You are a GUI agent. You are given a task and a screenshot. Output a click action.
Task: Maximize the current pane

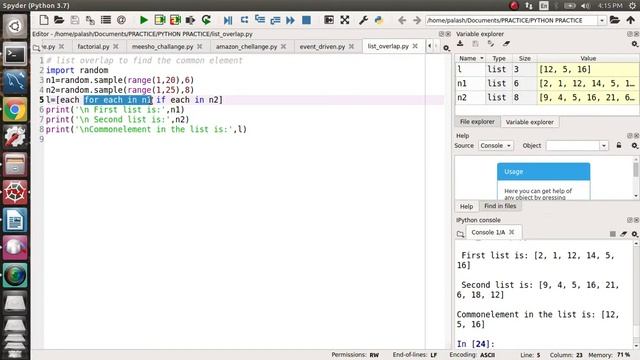click(329, 20)
